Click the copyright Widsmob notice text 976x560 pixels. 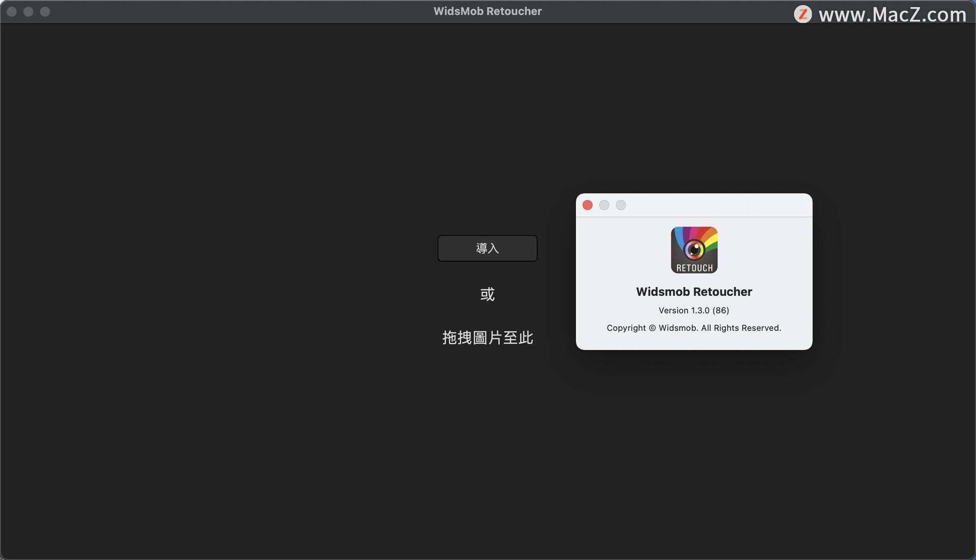[x=694, y=328]
